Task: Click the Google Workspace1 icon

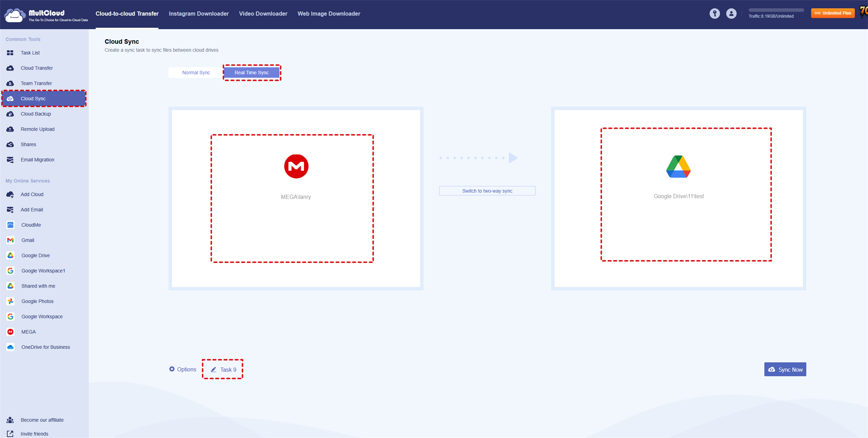Action: pos(10,271)
